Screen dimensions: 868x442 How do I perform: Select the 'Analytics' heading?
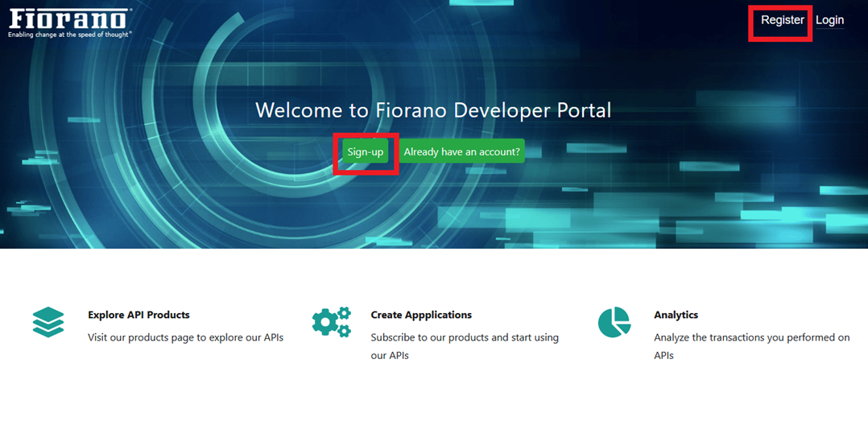[676, 315]
